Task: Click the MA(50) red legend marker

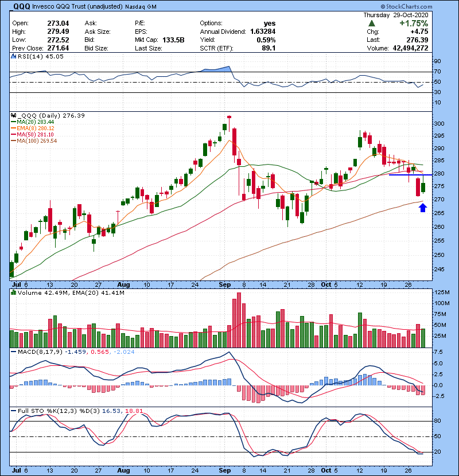Action: [13, 135]
